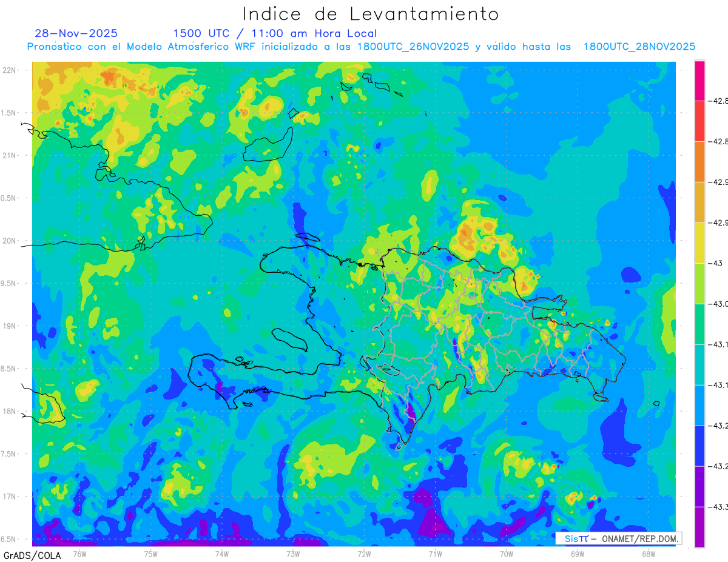Click the "19N" latitude label
Viewport: 728px width, 562px height.
tap(9, 326)
